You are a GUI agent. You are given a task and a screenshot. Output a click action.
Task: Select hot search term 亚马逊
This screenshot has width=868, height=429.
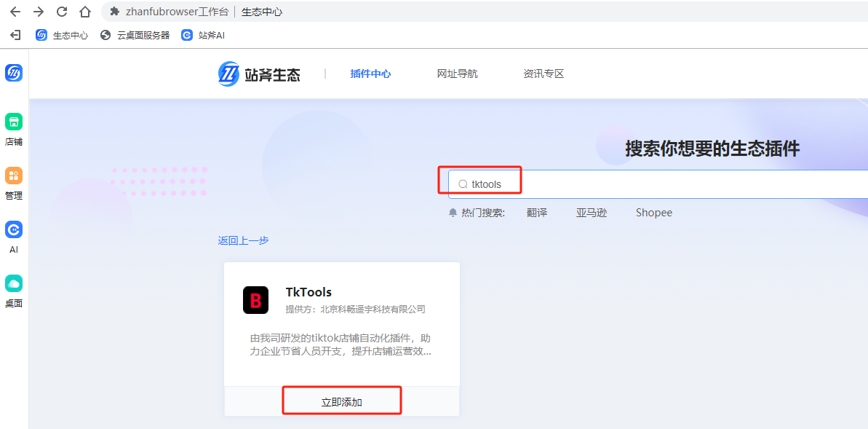592,213
